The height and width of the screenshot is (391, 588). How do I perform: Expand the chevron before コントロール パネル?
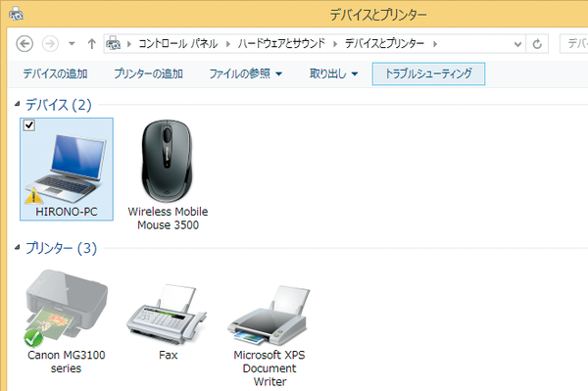129,44
